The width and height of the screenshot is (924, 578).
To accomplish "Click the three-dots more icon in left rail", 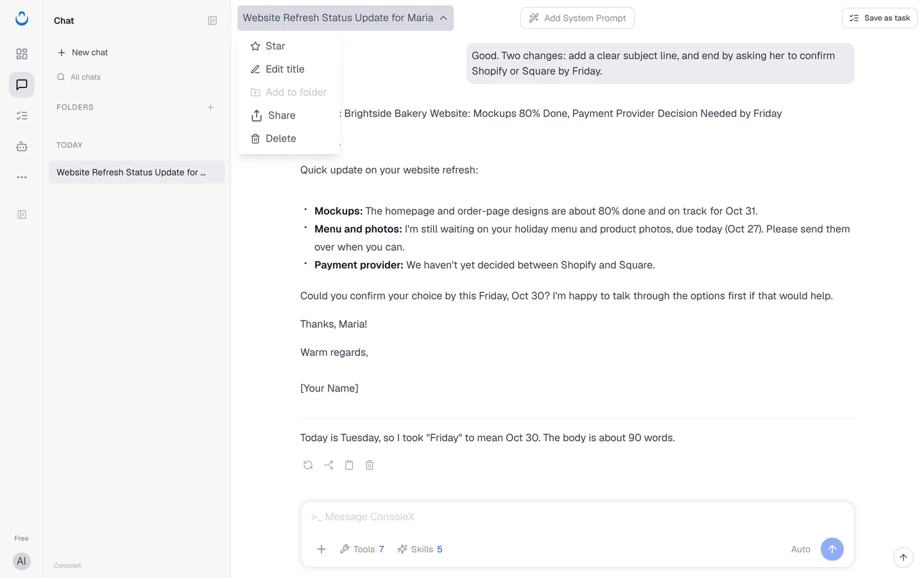I will pyautogui.click(x=22, y=177).
